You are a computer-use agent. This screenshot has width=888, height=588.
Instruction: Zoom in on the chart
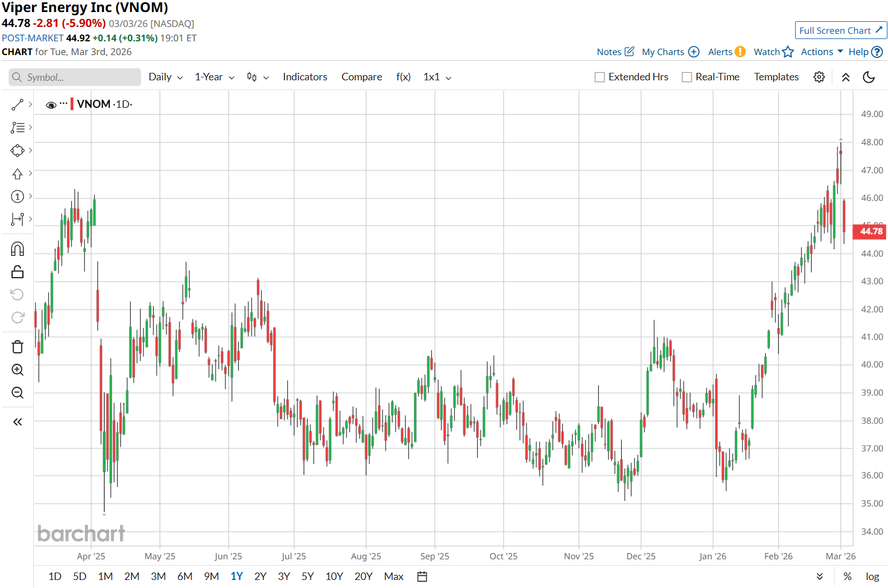click(17, 370)
